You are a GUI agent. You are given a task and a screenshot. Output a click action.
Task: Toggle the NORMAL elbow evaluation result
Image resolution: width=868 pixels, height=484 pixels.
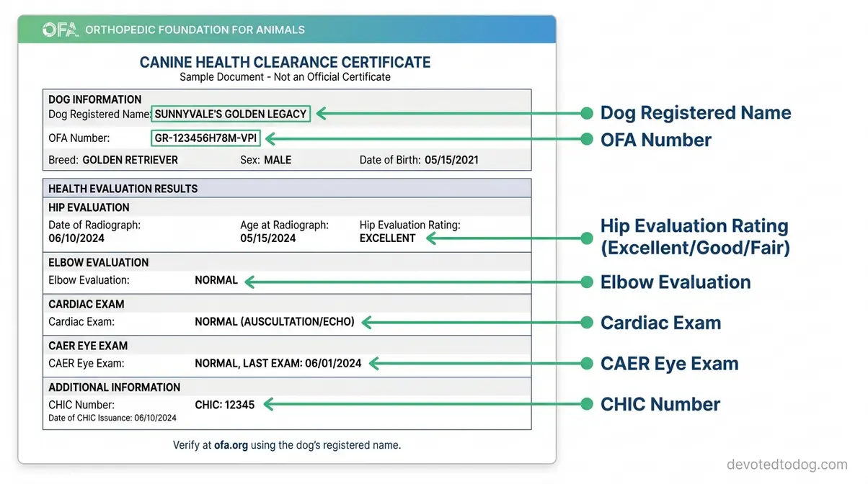(216, 280)
